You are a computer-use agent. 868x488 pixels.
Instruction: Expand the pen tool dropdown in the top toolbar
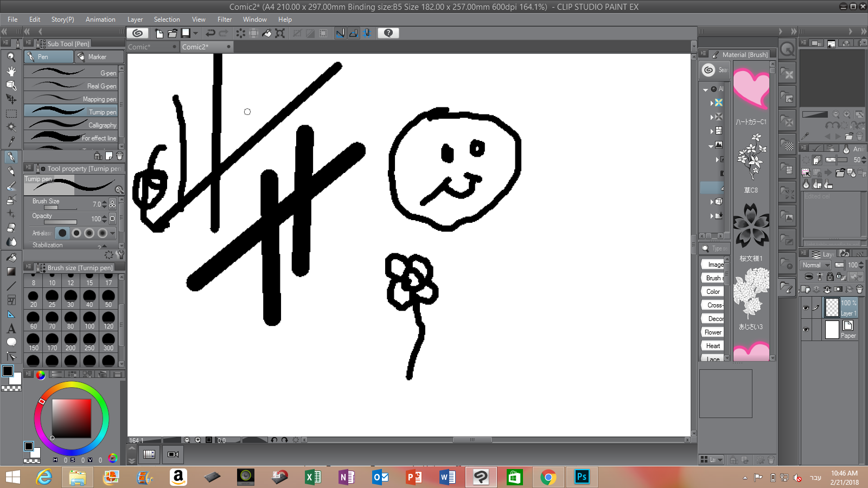point(196,33)
